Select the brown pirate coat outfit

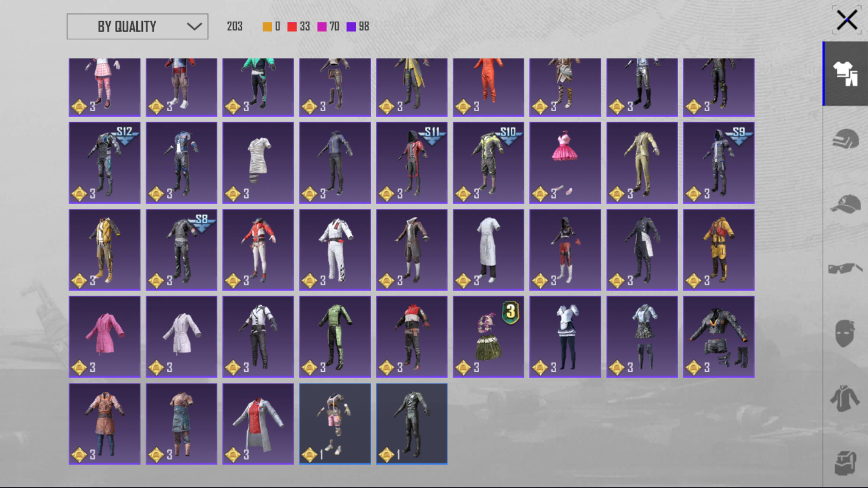pos(412,249)
